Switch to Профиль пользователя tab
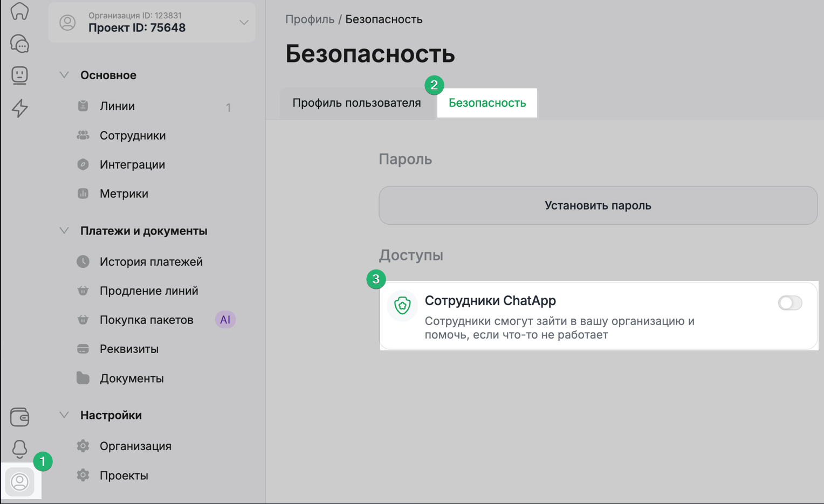The image size is (824, 504). (x=356, y=103)
